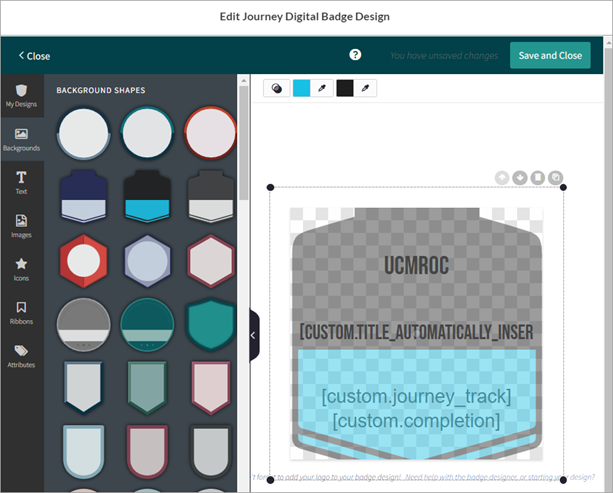Viewport: 613px width, 493px height.
Task: Open the Images panel
Action: coord(20,225)
